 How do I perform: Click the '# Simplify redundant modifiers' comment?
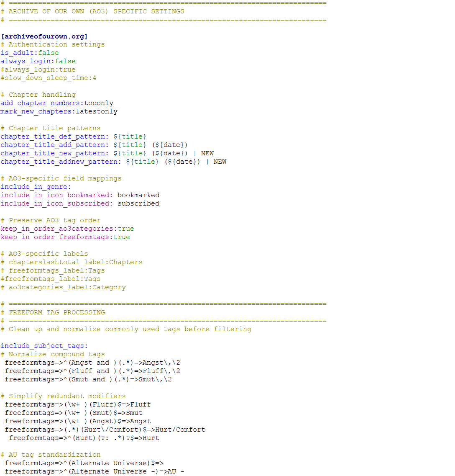[x=63, y=396]
